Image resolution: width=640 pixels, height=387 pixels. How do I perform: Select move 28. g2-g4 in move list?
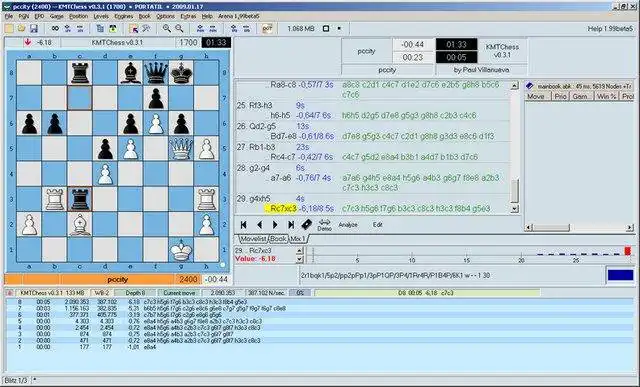tap(253, 168)
